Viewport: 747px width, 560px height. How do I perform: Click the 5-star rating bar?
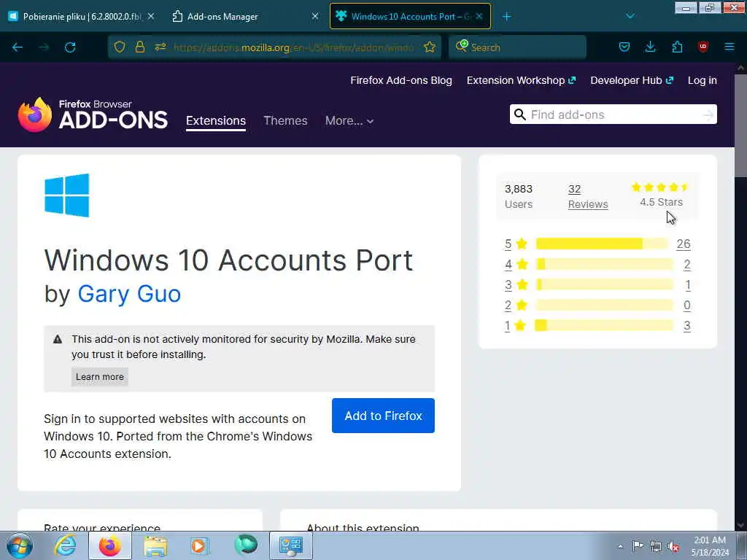(x=602, y=244)
